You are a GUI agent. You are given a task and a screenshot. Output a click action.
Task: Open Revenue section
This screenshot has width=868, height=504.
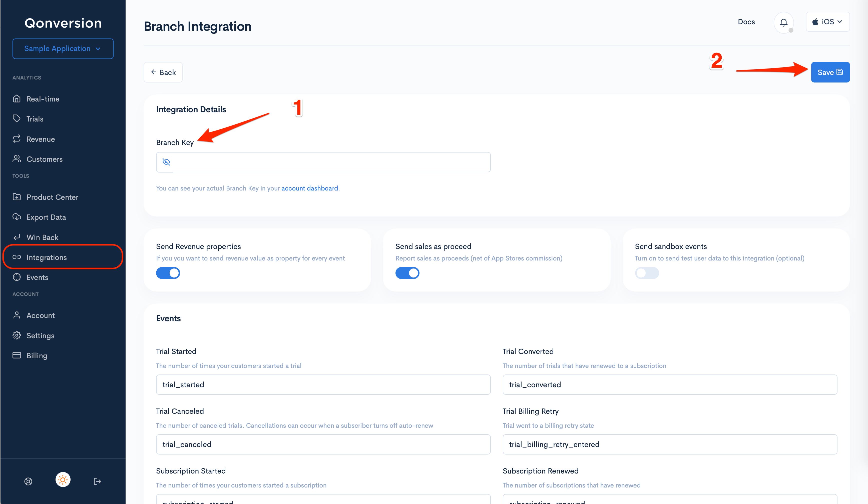[41, 139]
